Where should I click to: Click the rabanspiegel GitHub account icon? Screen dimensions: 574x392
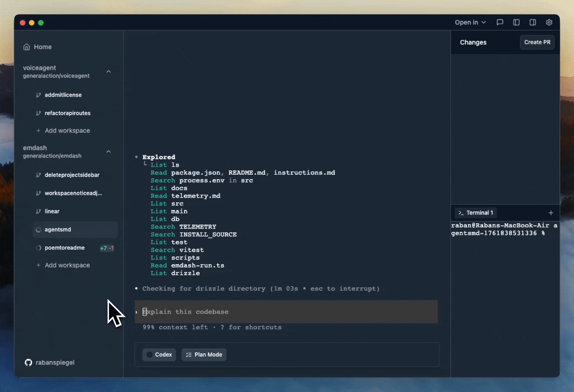pos(28,363)
